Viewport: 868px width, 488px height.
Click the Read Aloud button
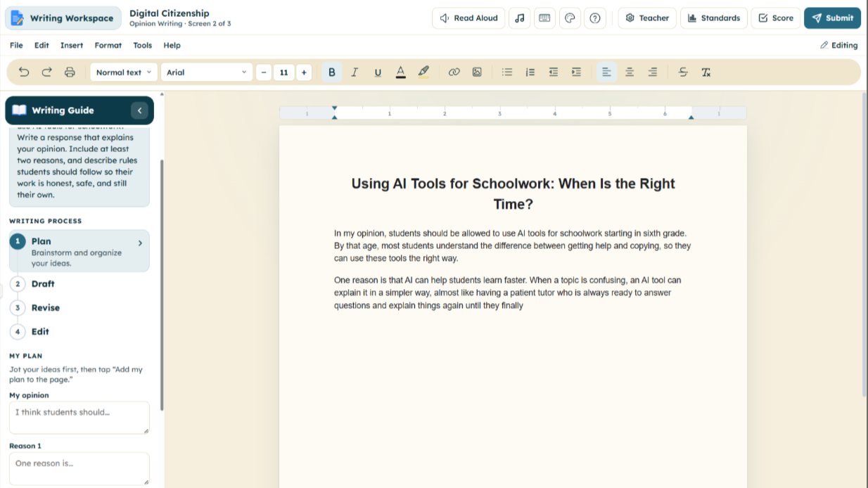click(468, 18)
